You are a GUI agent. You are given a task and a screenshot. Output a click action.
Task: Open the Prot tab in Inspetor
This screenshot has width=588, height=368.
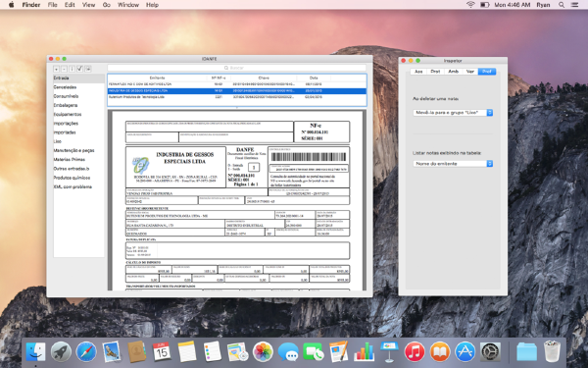[x=435, y=72]
